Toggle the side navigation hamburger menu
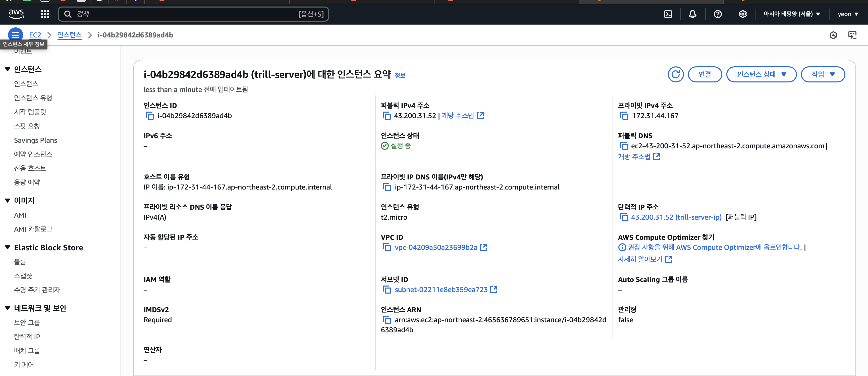Viewport: 868px width, 376px height. [x=16, y=34]
